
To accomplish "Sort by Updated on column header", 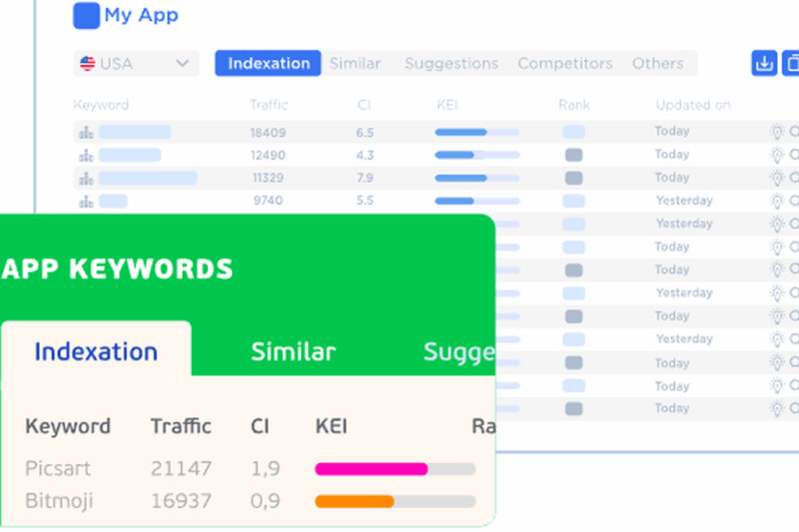I will (693, 105).
